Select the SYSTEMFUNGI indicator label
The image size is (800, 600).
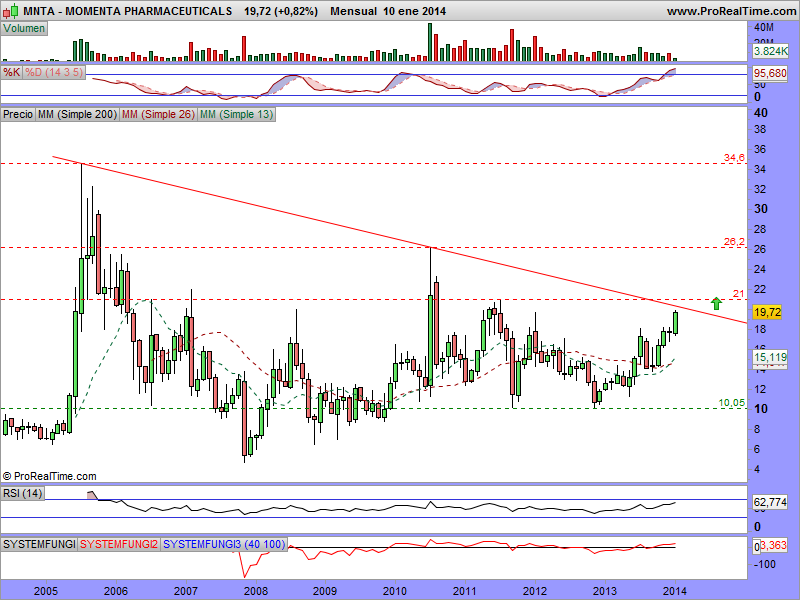39,544
